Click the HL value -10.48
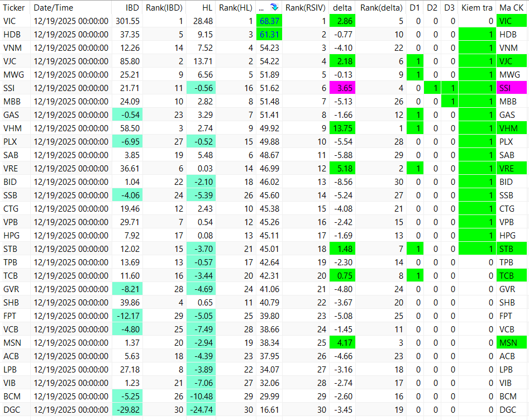The image size is (529, 420). pyautogui.click(x=201, y=397)
